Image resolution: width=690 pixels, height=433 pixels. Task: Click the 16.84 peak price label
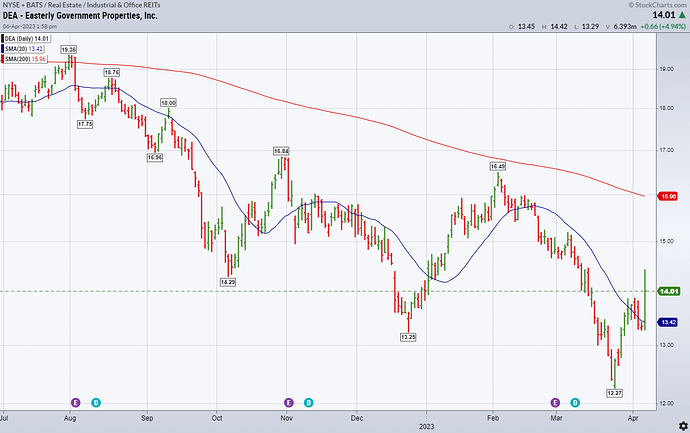click(x=281, y=151)
